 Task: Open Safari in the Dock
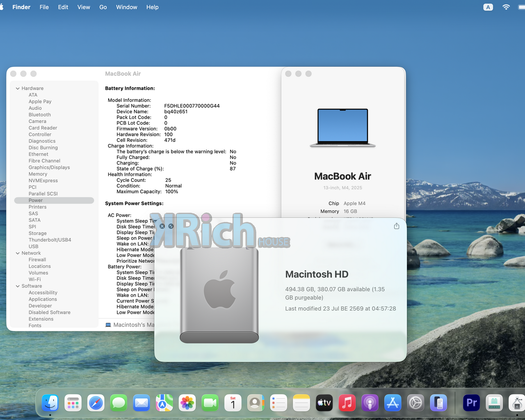[96, 403]
